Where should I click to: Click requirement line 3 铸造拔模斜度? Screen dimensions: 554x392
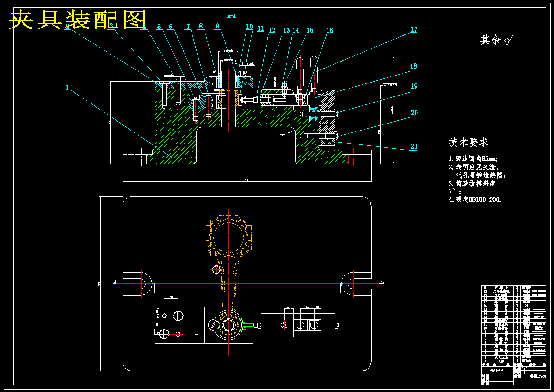[x=472, y=184]
